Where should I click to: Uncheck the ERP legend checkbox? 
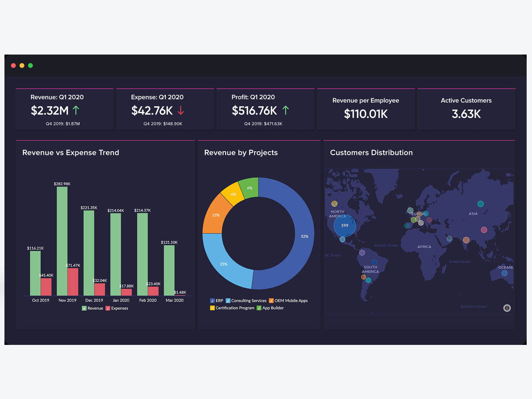pos(212,301)
